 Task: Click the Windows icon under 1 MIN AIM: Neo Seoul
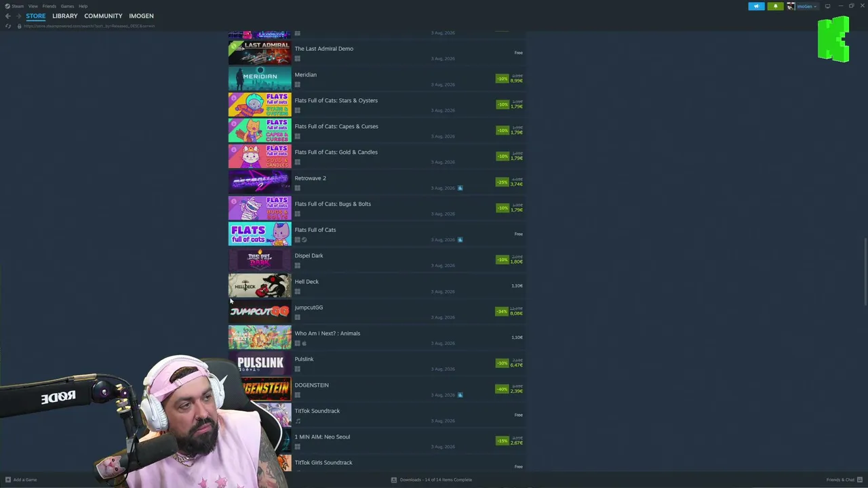(x=297, y=447)
